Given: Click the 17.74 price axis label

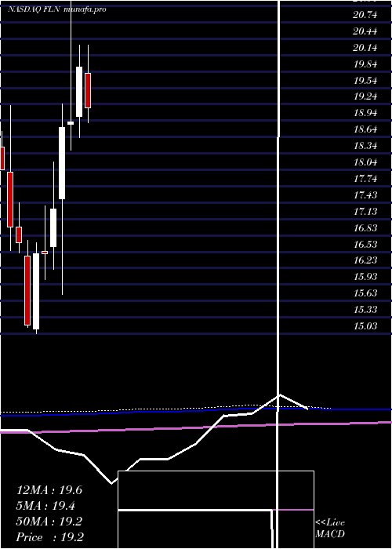Looking at the screenshot, I should tap(365, 179).
